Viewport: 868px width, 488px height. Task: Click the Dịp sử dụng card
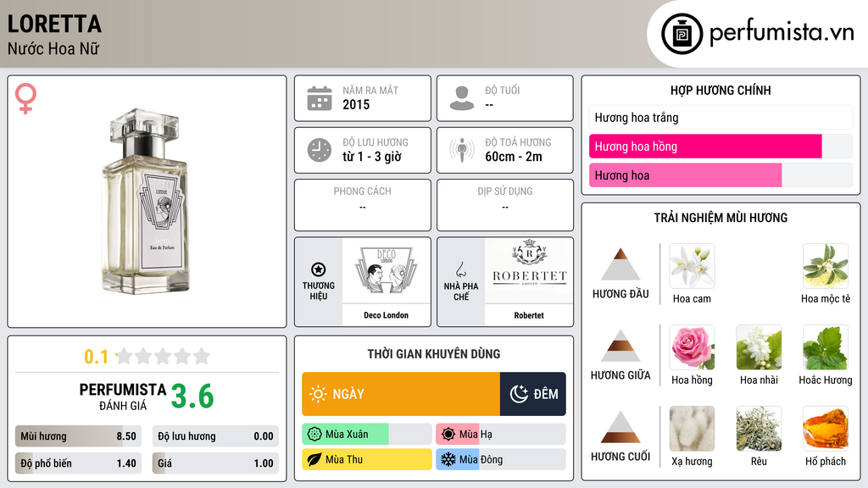505,205
